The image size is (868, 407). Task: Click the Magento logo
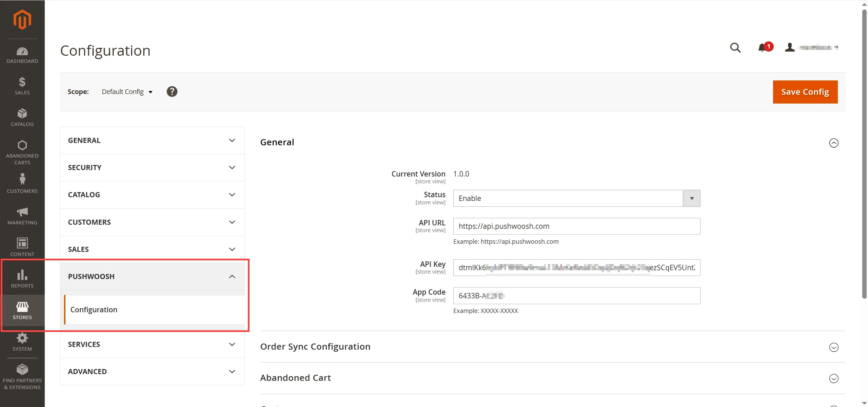[x=22, y=19]
